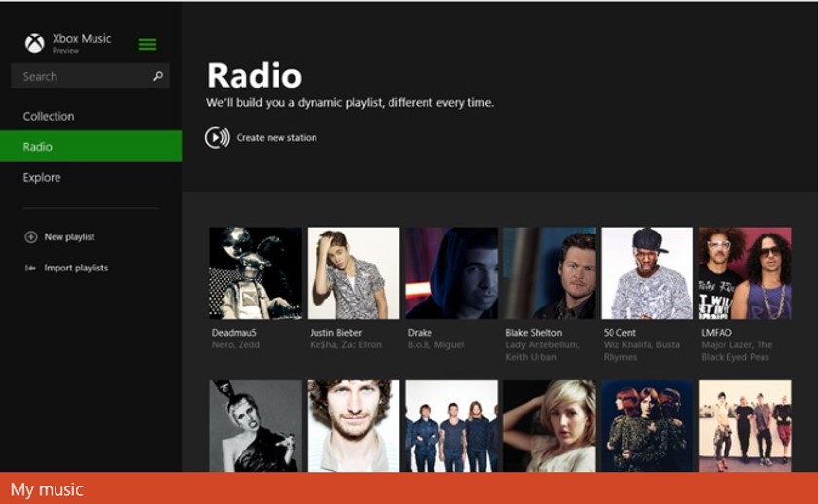Image resolution: width=818 pixels, height=504 pixels.
Task: Click the orange My music bar
Action: [x=409, y=488]
